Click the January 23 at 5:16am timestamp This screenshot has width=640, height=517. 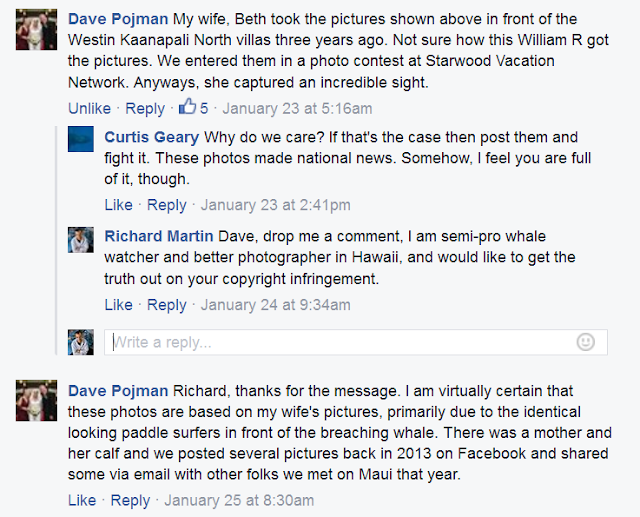coord(297,108)
